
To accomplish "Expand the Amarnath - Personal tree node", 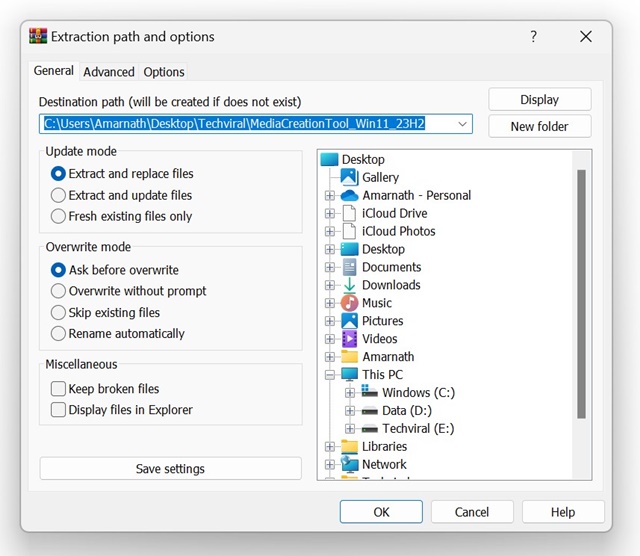I will (330, 196).
